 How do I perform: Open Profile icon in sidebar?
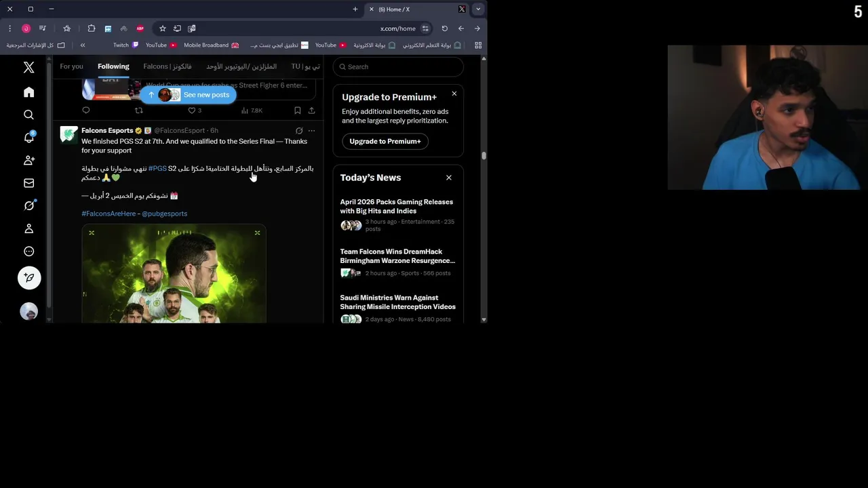tap(28, 228)
